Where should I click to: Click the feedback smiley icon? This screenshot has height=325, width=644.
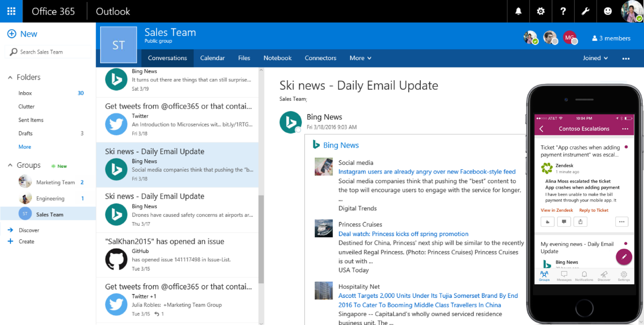pyautogui.click(x=608, y=11)
